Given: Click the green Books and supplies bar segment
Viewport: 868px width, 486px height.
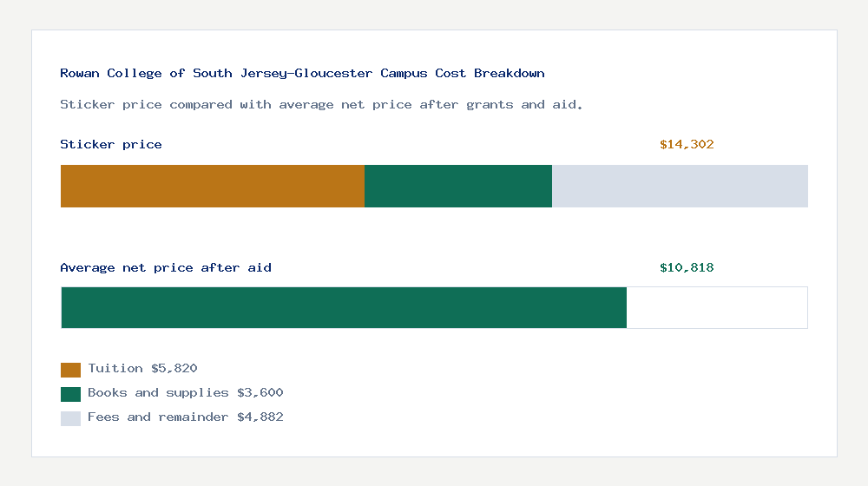Looking at the screenshot, I should click(458, 186).
